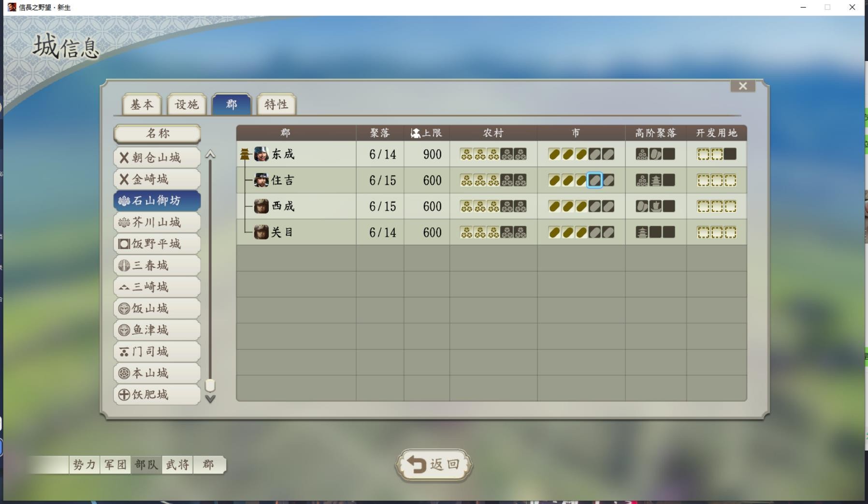Select 饫肥城 in castle list

(x=158, y=395)
